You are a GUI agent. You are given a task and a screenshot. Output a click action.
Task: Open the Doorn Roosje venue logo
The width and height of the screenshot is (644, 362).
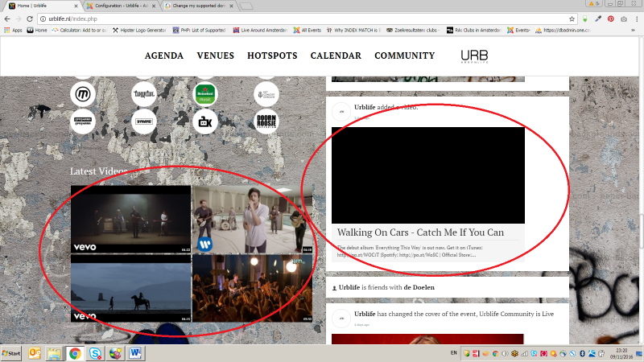[x=266, y=121]
